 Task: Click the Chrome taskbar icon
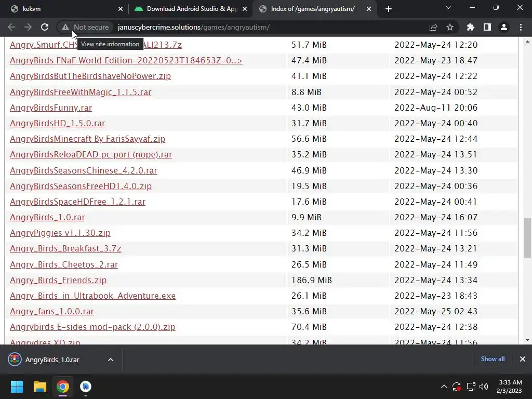(63, 387)
